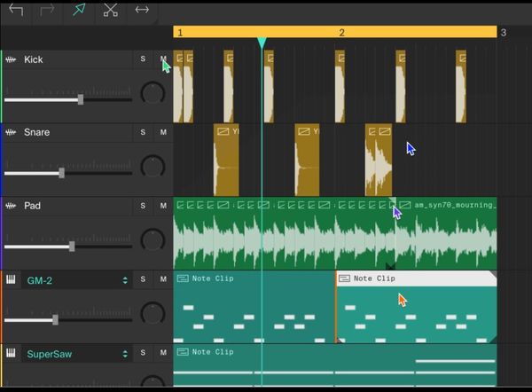Screen dimensions: 532x392
Task: Solo the SuperSaw track
Action: [143, 353]
